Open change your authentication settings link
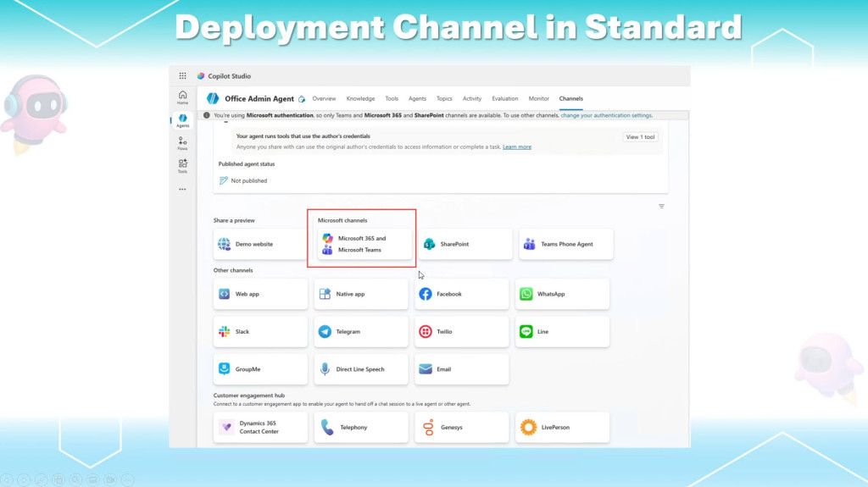The image size is (868, 487). click(x=606, y=115)
